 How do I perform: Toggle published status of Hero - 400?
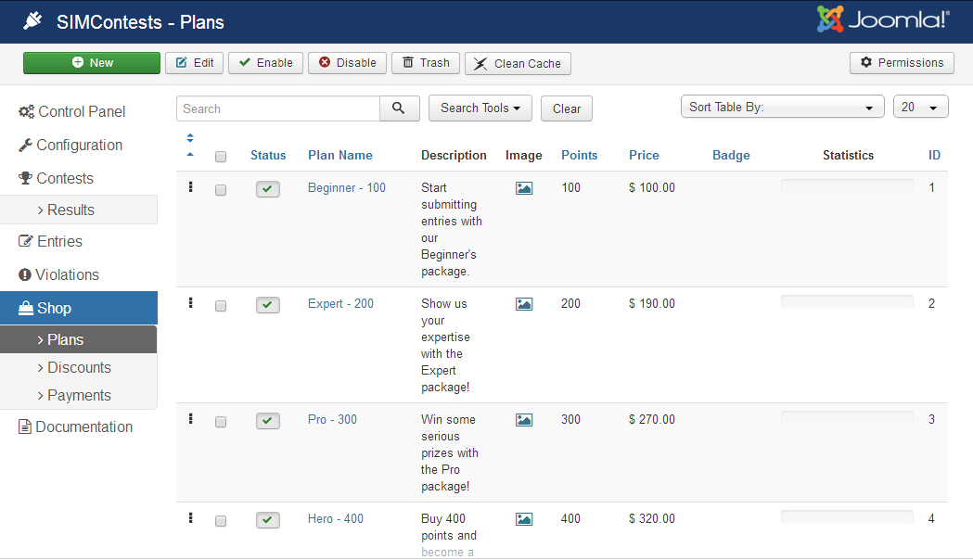coord(267,520)
